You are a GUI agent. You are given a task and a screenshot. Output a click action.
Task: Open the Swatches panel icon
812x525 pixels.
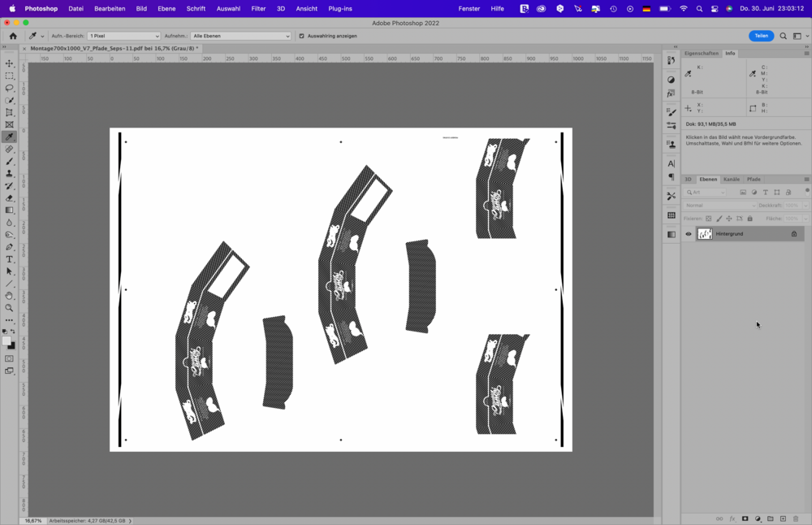pos(672,215)
